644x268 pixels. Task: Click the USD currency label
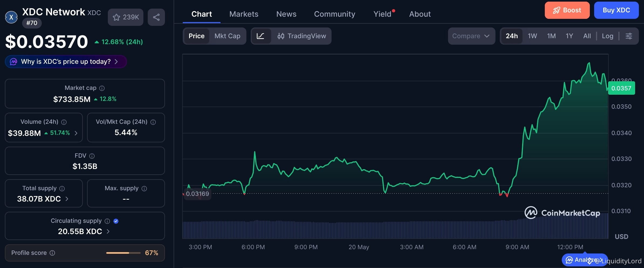(x=621, y=237)
